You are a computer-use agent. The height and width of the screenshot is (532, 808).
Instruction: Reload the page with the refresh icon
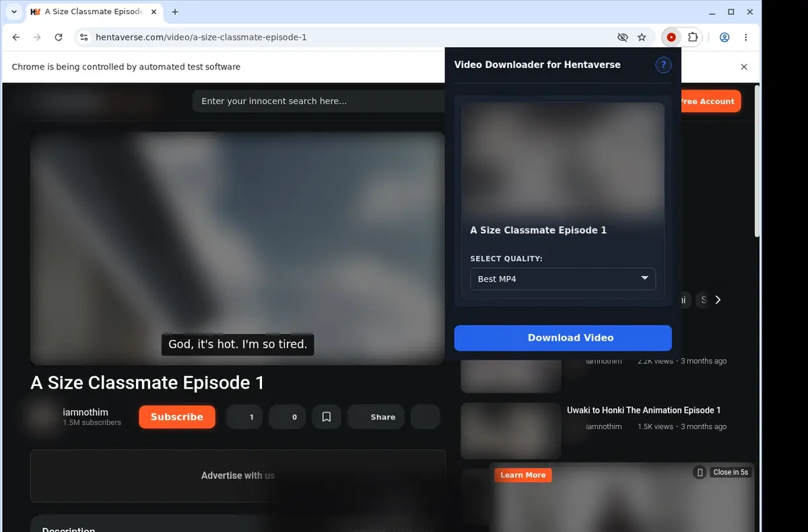tap(59, 38)
